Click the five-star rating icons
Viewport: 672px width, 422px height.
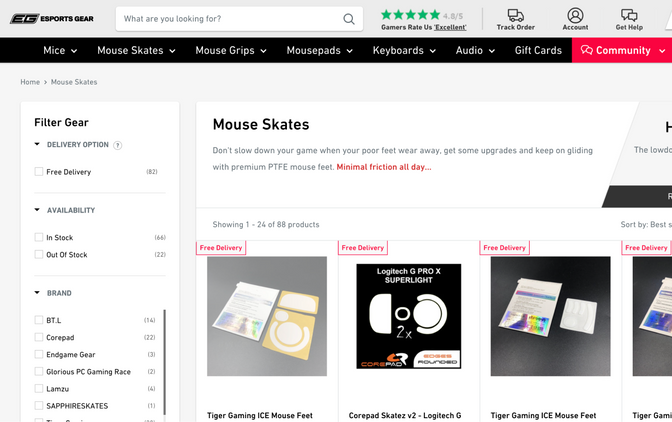409,15
